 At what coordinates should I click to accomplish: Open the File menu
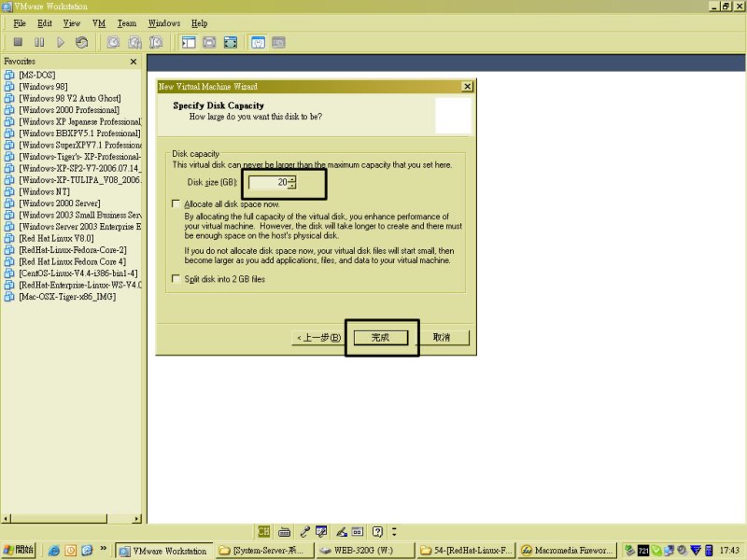(20, 22)
